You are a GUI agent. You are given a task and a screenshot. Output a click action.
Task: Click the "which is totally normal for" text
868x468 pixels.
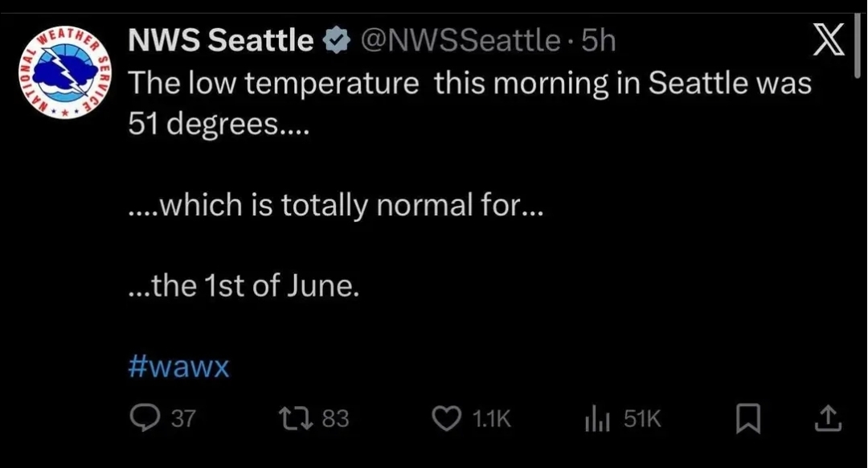coord(336,206)
